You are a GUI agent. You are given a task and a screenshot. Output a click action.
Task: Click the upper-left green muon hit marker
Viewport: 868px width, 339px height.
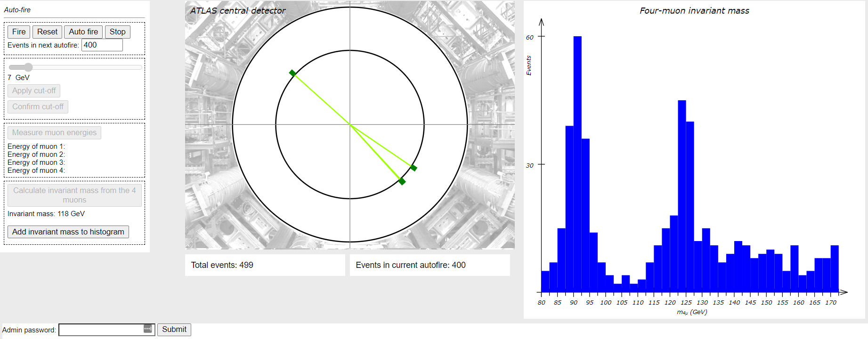coord(292,73)
